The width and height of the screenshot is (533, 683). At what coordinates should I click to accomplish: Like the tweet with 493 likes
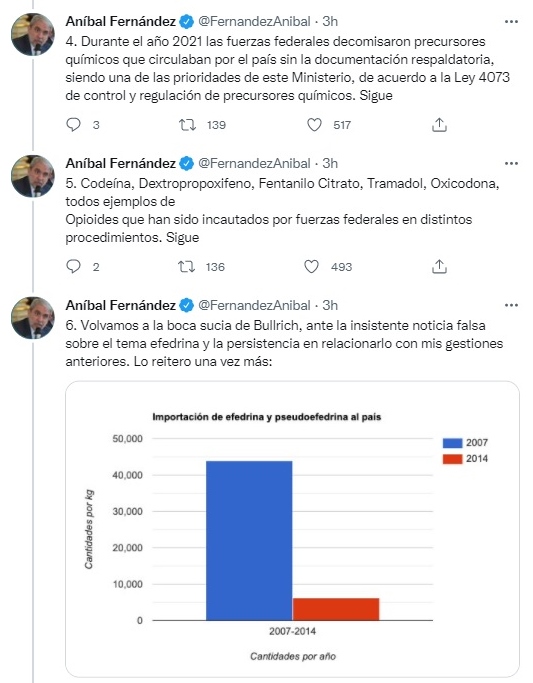(311, 267)
